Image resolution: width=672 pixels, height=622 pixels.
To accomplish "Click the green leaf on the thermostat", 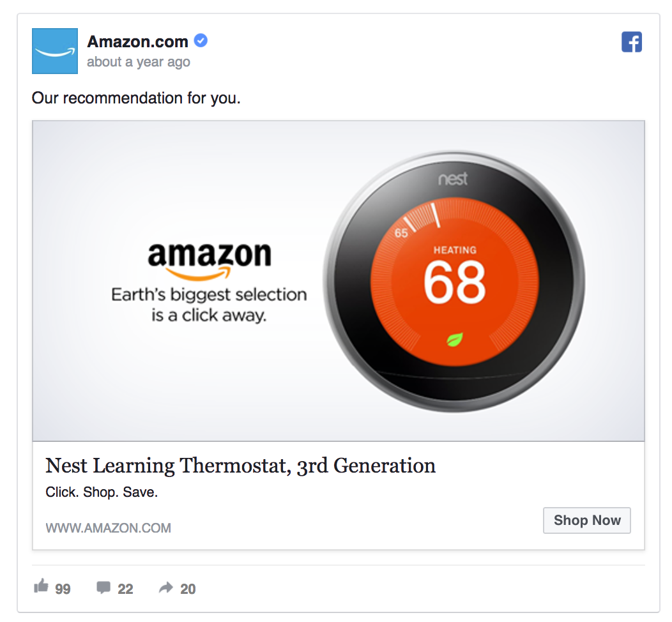I will (x=455, y=339).
